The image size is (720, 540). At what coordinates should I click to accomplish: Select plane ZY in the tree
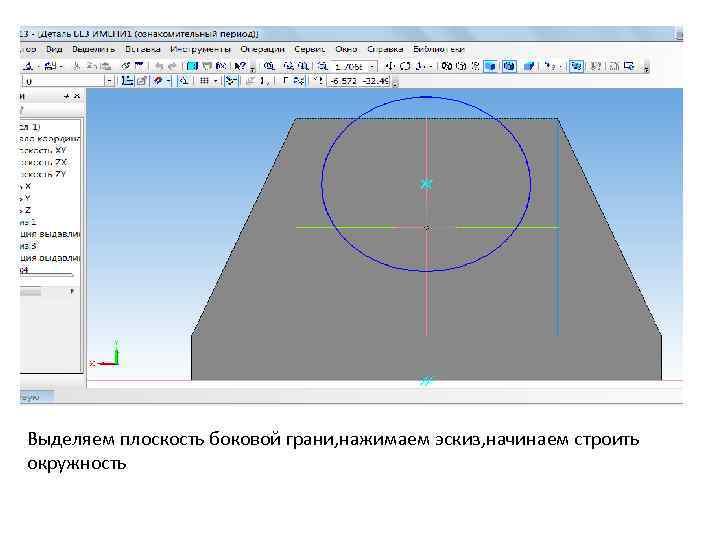pos(44,174)
